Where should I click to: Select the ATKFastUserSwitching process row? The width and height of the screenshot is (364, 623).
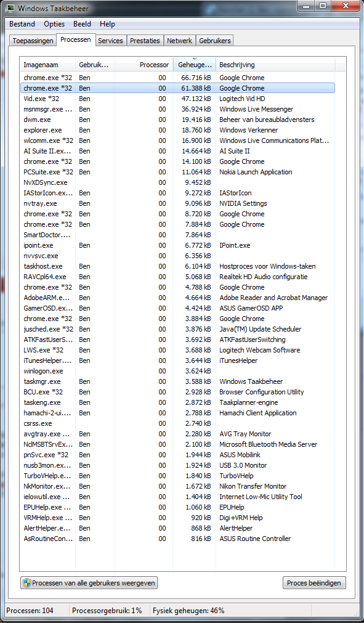(177, 340)
